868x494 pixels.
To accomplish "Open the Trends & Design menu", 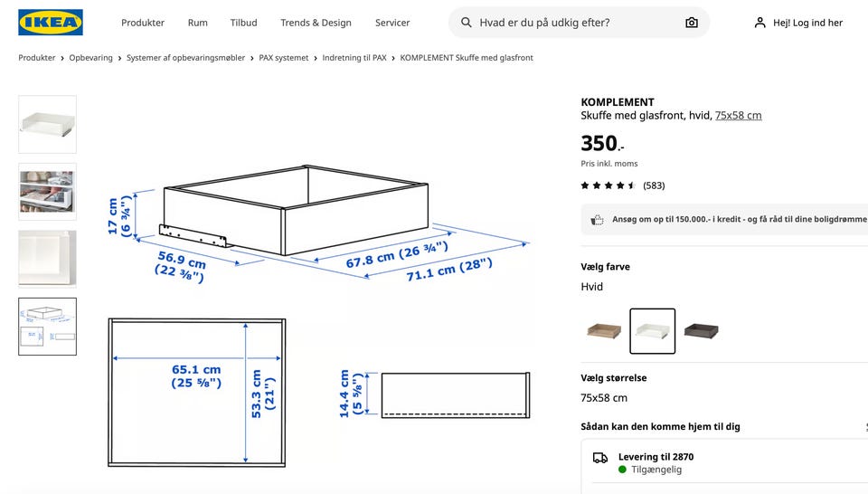I will click(316, 23).
